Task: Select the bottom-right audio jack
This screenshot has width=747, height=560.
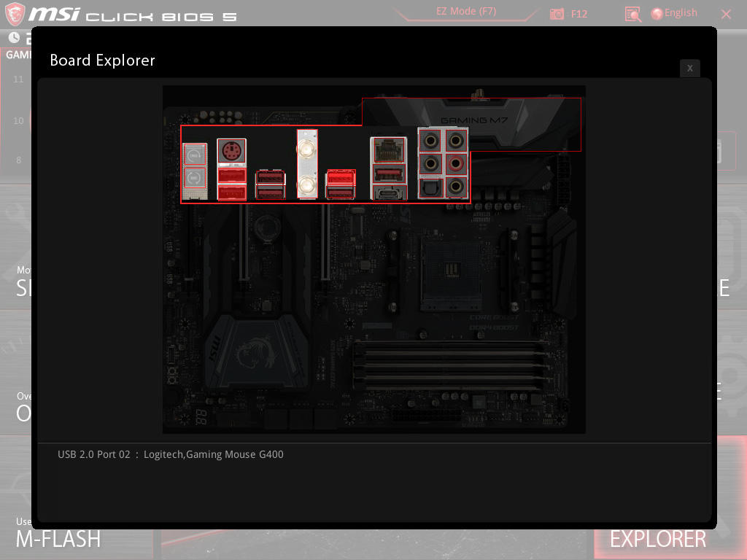Action: click(x=456, y=187)
